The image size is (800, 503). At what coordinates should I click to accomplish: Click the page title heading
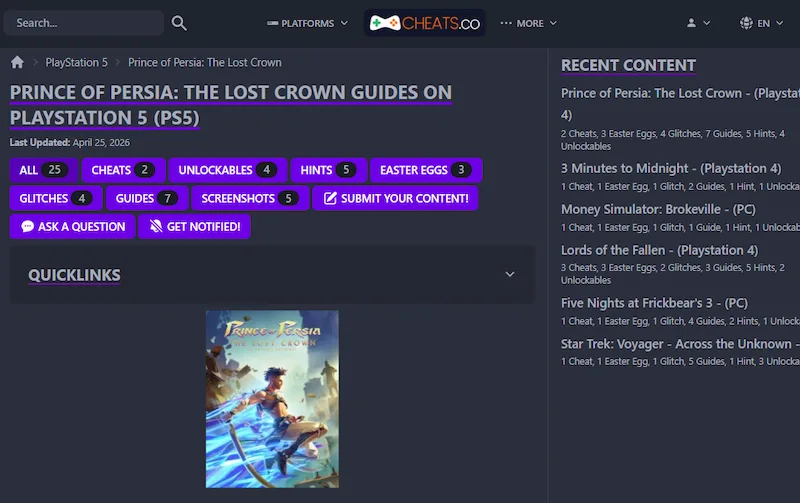point(231,105)
